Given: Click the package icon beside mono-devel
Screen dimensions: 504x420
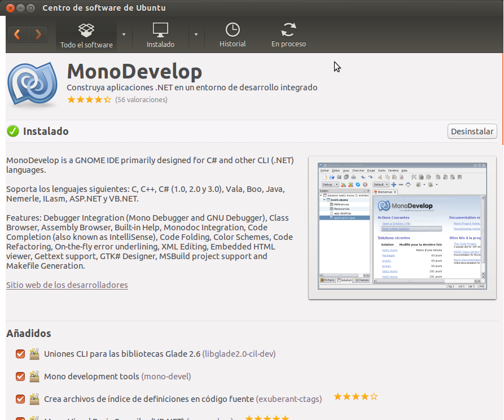Looking at the screenshot, I should click(x=34, y=377).
